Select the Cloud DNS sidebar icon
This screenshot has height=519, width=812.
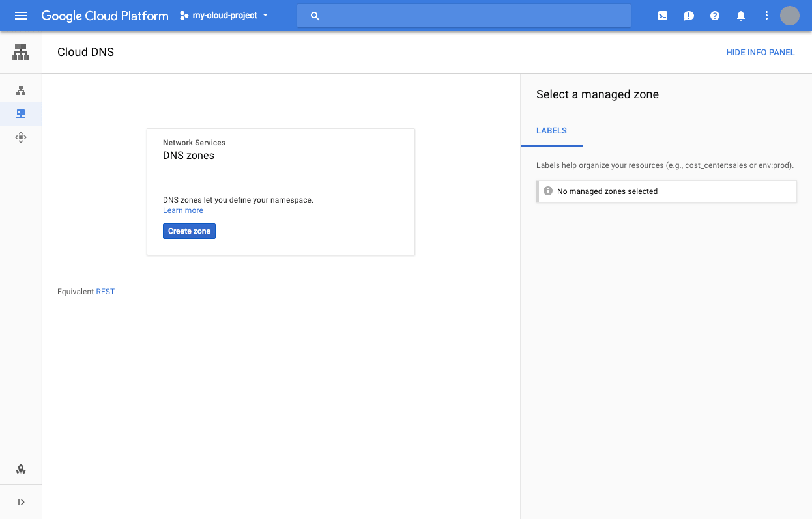[21, 114]
